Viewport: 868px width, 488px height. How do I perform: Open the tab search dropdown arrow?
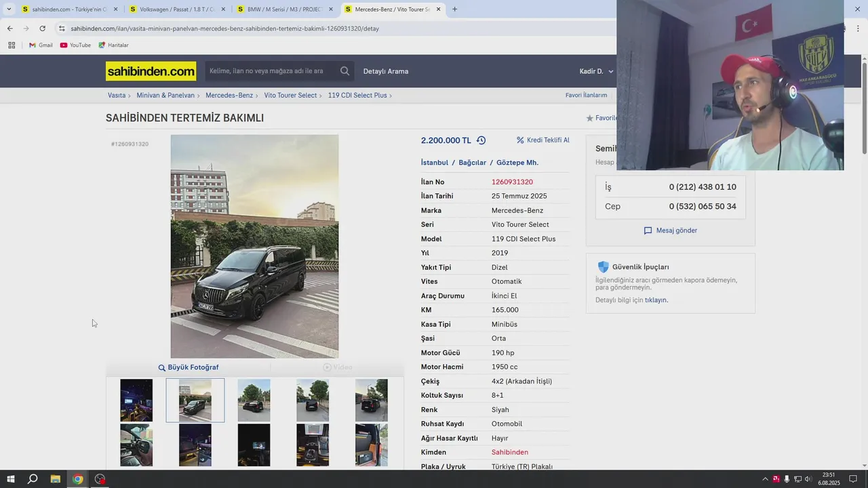point(9,9)
